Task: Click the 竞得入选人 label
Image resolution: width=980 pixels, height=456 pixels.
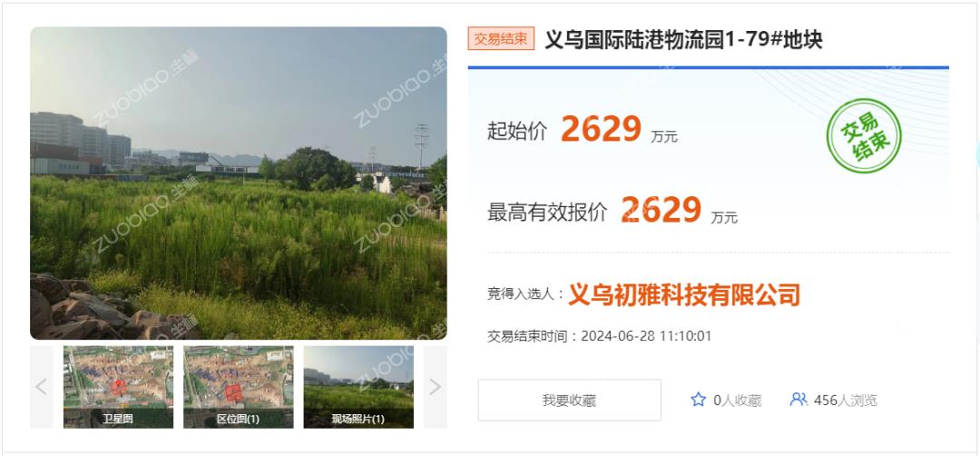Action: click(x=526, y=294)
